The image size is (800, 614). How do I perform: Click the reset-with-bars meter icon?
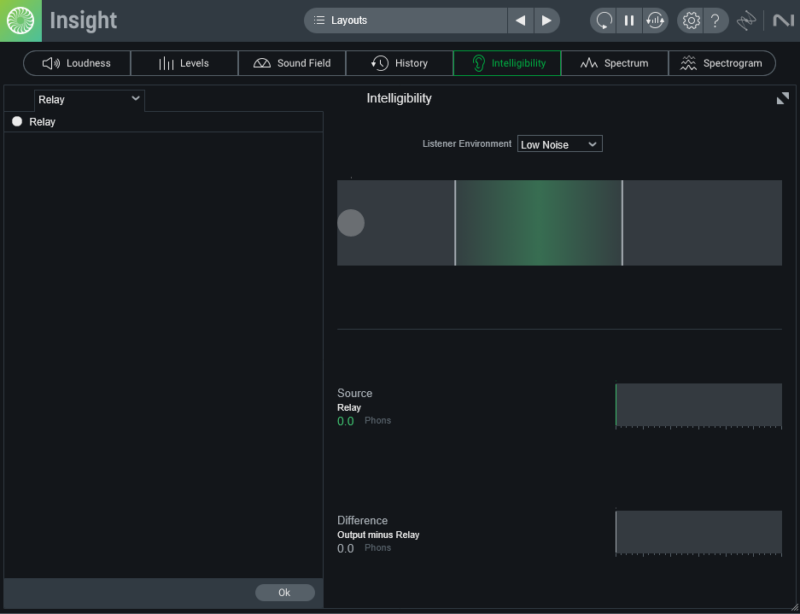click(x=655, y=20)
